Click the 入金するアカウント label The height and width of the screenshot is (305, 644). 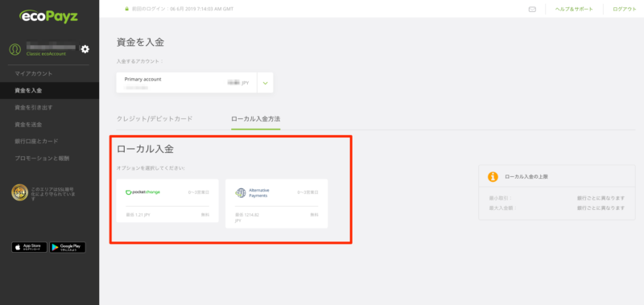pos(139,61)
